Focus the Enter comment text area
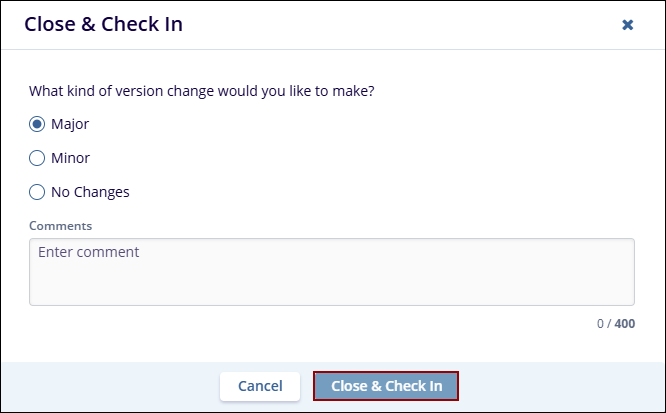Screen dimensions: 666x413 click(x=331, y=271)
